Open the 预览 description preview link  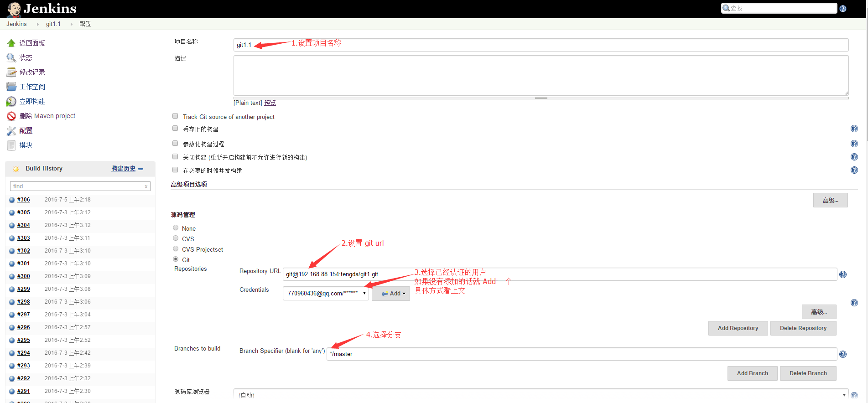click(x=270, y=103)
